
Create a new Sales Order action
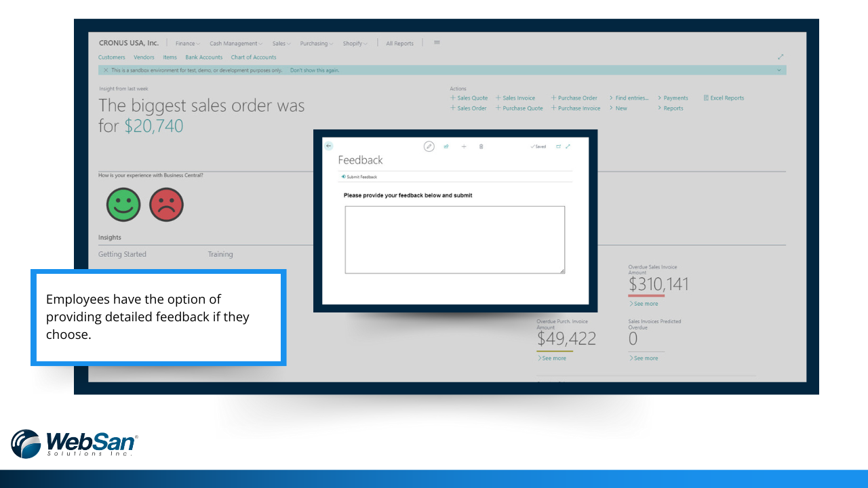[x=468, y=108]
